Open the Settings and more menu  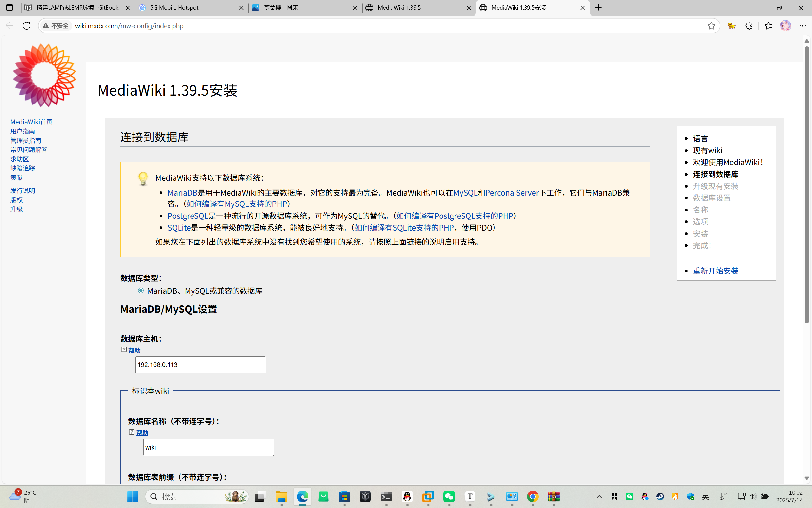tap(802, 25)
